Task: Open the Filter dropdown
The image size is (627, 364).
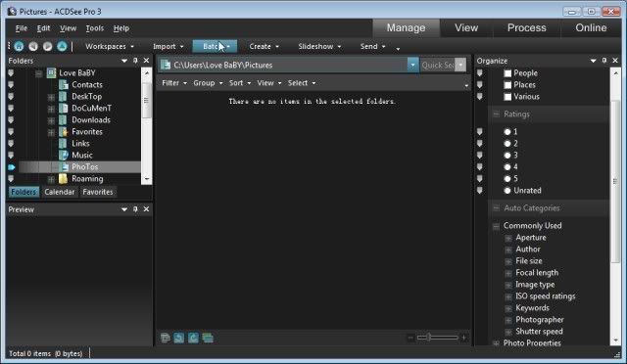Action: 174,83
